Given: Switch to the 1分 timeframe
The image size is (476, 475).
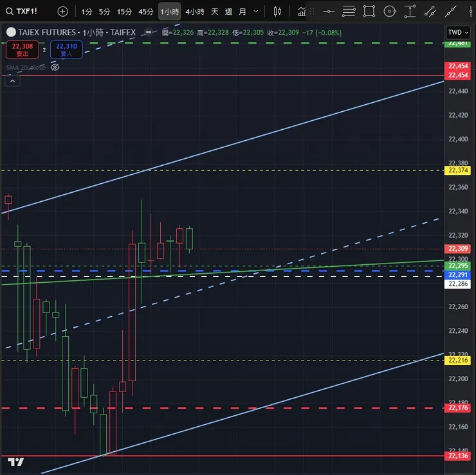Looking at the screenshot, I should (87, 12).
